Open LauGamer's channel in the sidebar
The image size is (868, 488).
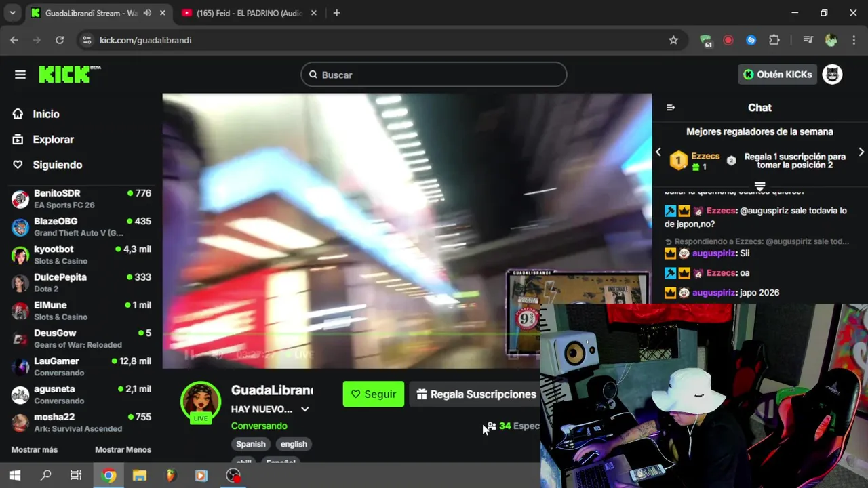point(81,367)
